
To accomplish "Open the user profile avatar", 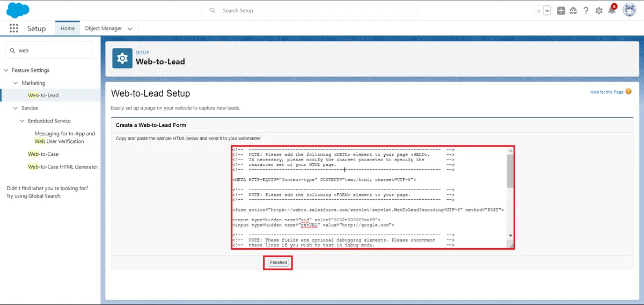I will tap(629, 10).
